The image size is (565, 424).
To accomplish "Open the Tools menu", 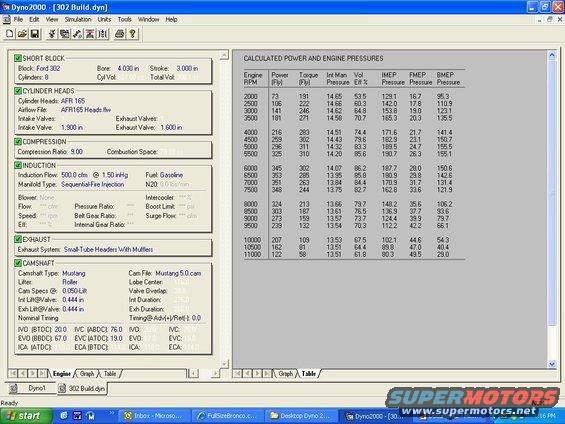I will tap(124, 19).
